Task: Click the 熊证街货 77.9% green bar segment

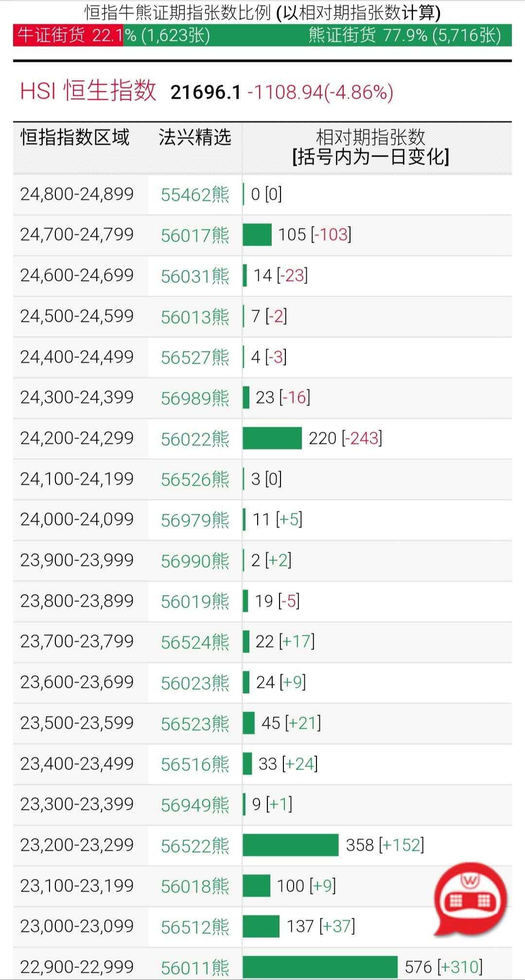Action: pos(317,35)
